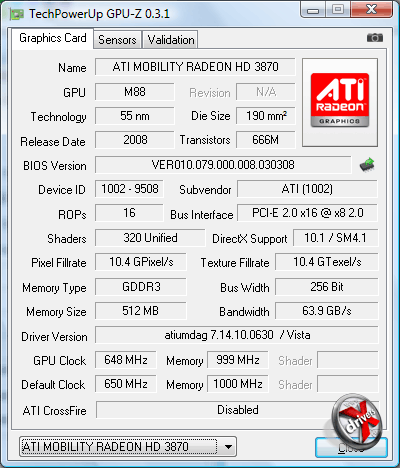Image resolution: width=400 pixels, height=468 pixels.
Task: Click the Release Date label
Action: tap(53, 142)
